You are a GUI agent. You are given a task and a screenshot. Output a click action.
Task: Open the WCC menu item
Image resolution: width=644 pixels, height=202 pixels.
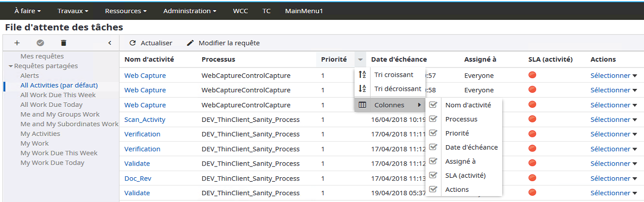coord(240,11)
